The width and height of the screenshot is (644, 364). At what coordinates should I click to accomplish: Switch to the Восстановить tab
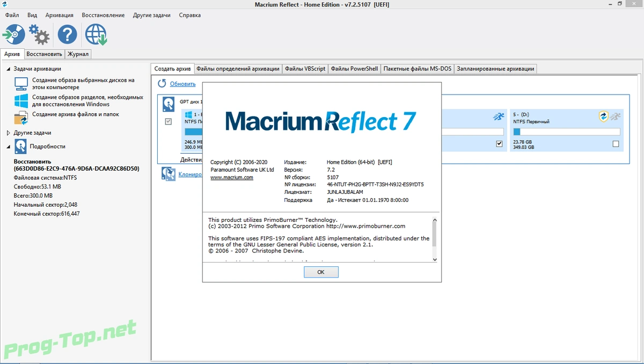point(45,54)
